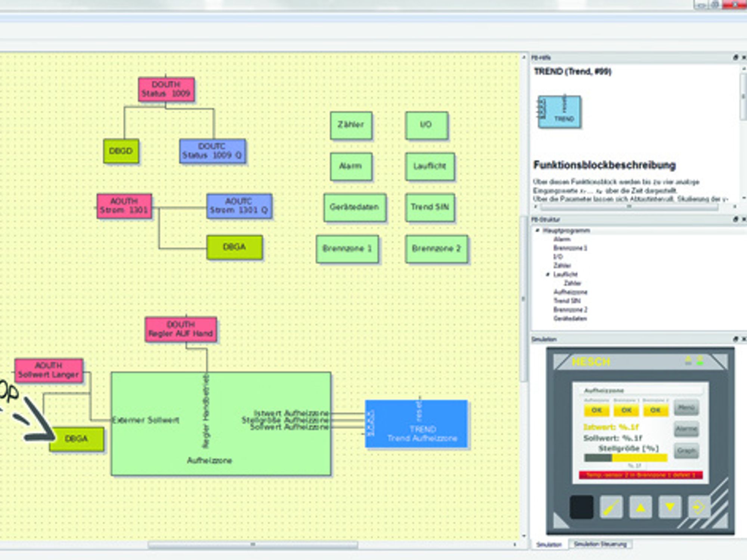This screenshot has width=747, height=560.
Task: Select Lauflicht in FB-Struktur tree
Action: [x=565, y=274]
